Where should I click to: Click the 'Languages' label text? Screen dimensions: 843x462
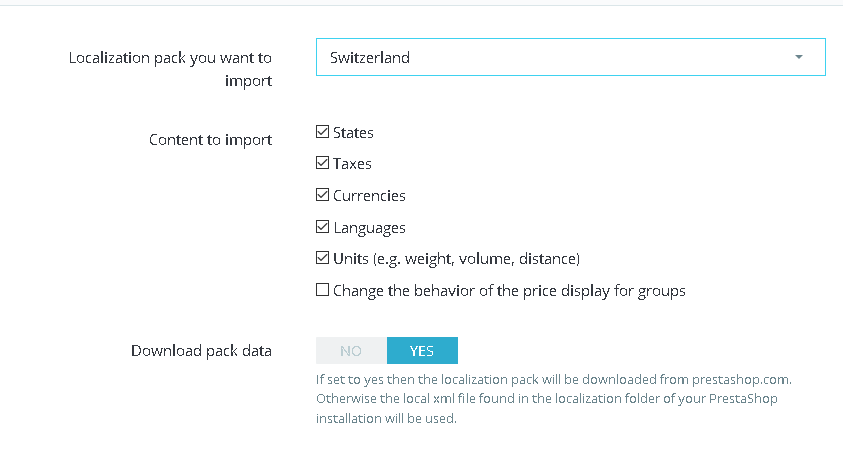(369, 227)
